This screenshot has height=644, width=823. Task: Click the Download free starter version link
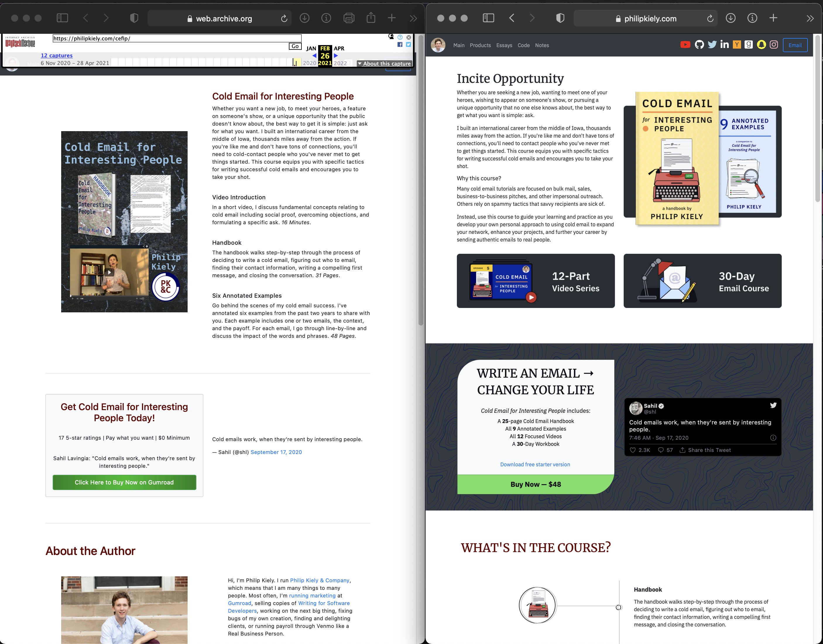click(535, 465)
